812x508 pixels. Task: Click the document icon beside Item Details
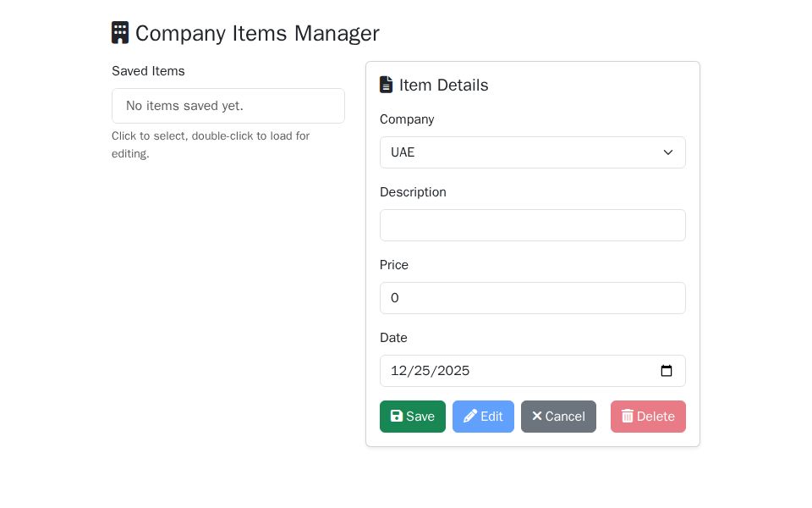387,85
